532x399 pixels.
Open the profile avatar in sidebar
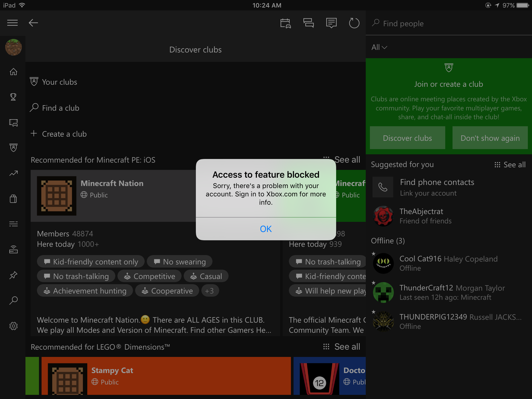[x=13, y=47]
